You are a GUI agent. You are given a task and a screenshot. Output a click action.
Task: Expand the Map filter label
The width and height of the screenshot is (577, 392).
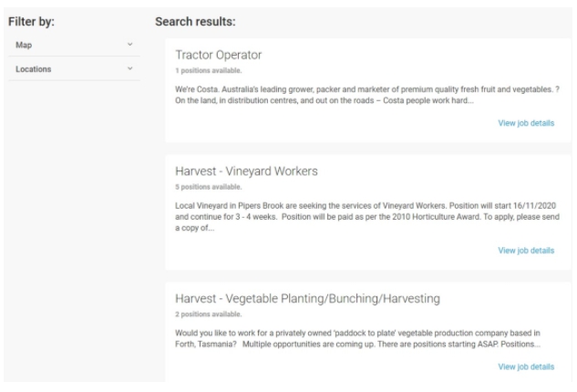(24, 45)
